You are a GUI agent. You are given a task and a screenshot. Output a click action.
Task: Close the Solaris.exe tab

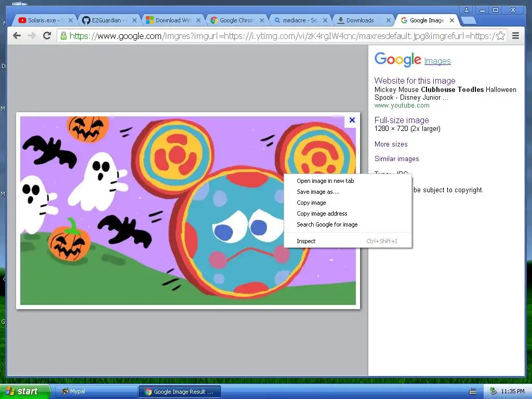pos(71,20)
